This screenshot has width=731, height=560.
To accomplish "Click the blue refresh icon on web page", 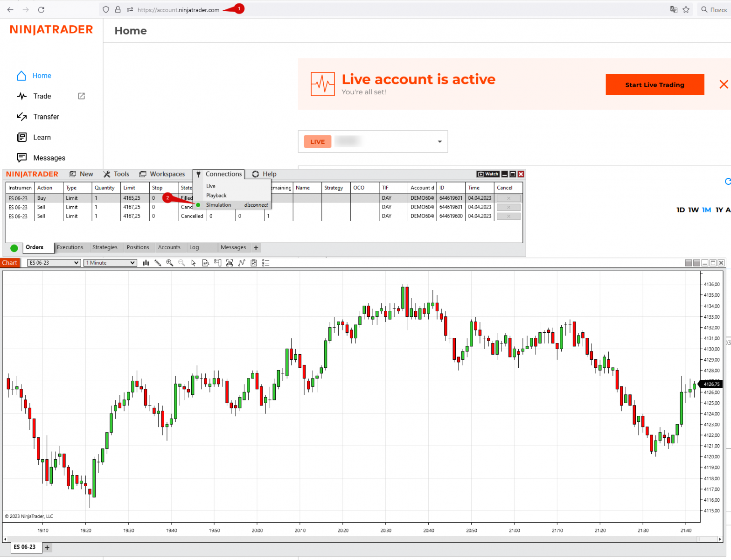I will click(728, 181).
